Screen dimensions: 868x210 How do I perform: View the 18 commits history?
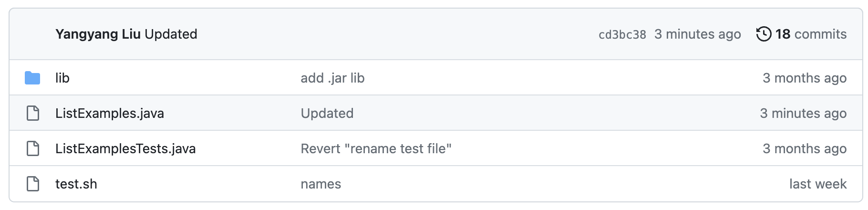[811, 34]
